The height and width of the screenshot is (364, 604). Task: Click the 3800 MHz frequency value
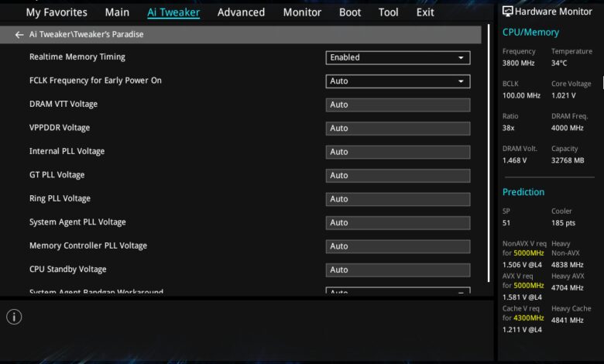(519, 64)
